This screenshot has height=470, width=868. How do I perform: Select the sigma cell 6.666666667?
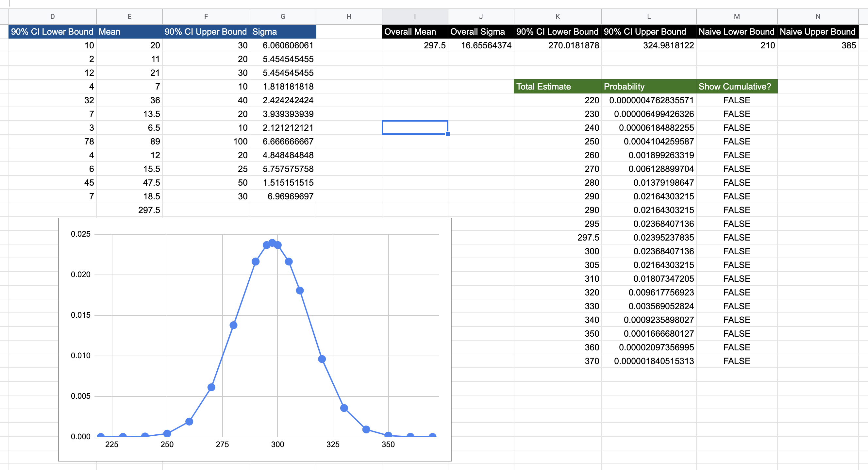(283, 142)
